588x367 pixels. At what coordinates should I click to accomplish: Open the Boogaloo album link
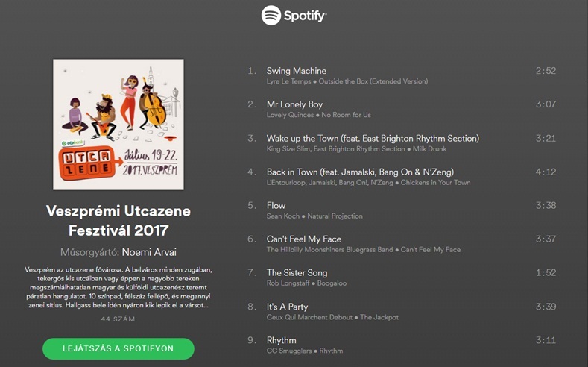tap(332, 283)
